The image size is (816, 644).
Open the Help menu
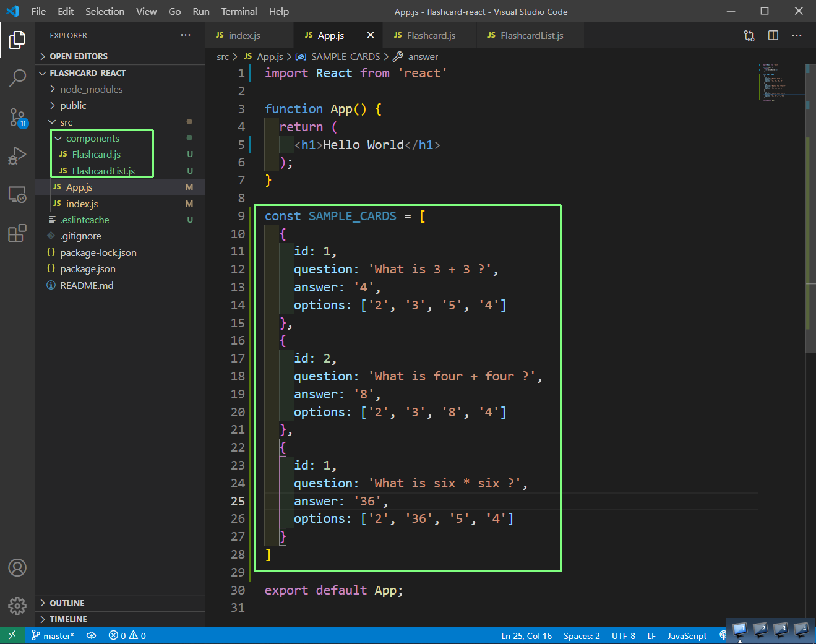pyautogui.click(x=279, y=11)
